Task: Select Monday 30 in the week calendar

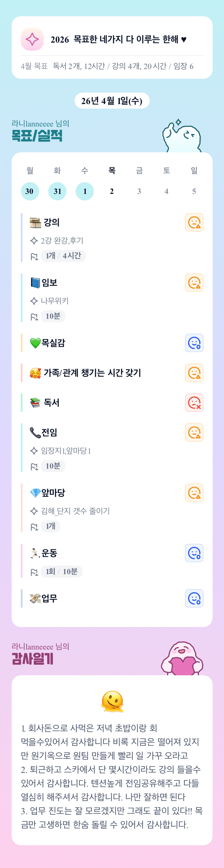Action: point(30,191)
